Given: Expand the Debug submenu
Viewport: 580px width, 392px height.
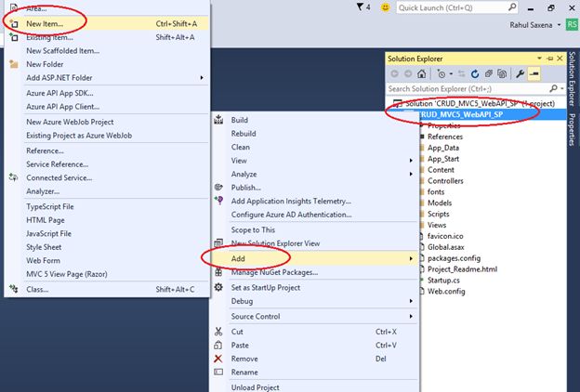Looking at the screenshot, I should tap(411, 301).
